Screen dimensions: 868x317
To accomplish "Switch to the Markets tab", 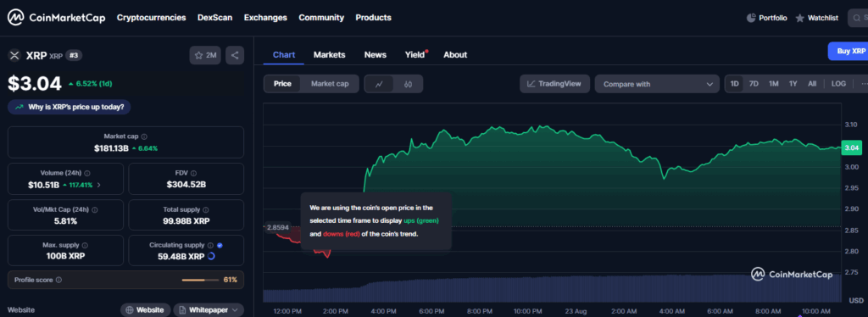I will pyautogui.click(x=330, y=55).
